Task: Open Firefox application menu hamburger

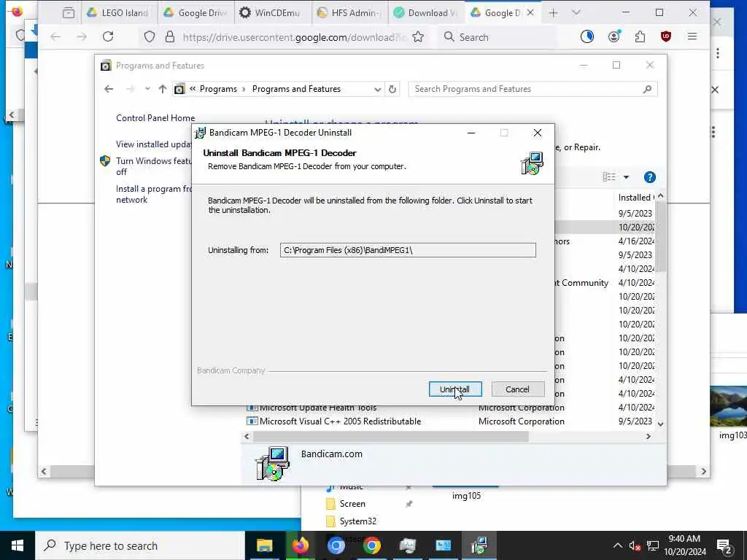Action: coord(692,36)
